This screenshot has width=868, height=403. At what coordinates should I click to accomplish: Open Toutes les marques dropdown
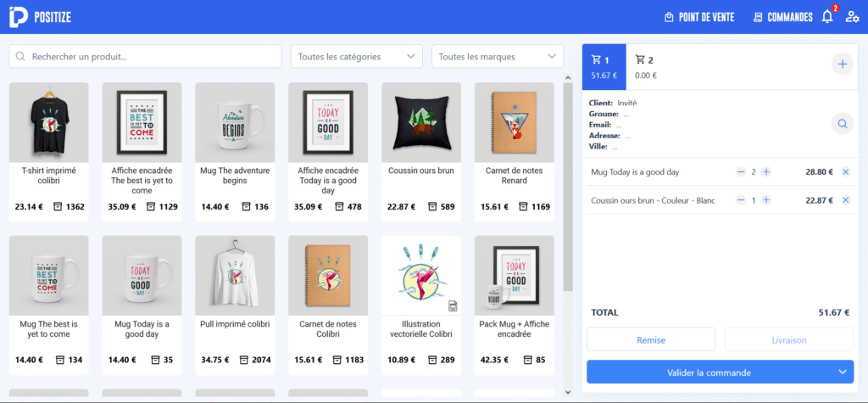497,57
